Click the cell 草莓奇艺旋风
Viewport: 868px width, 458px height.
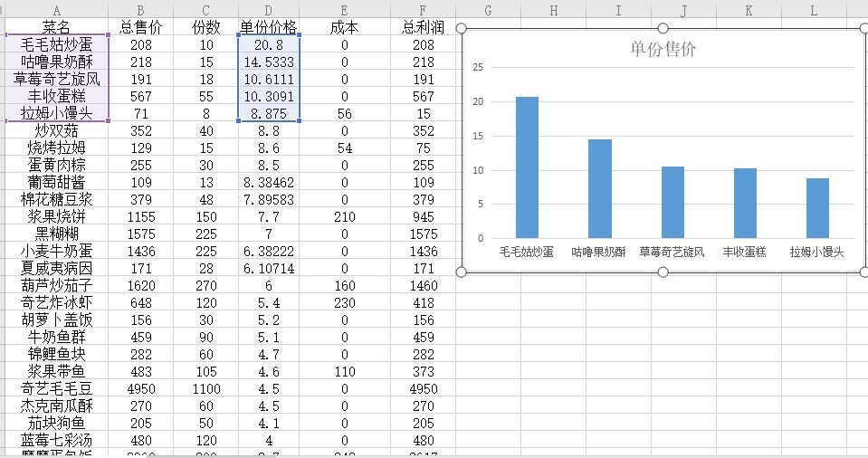(56, 79)
